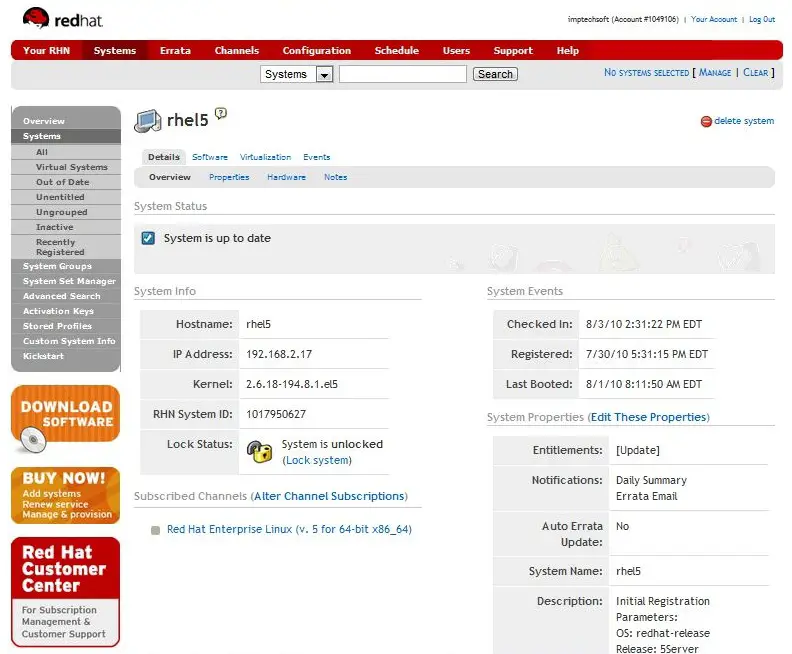This screenshot has height=654, width=792.
Task: Click the red delete system icon
Action: [706, 121]
